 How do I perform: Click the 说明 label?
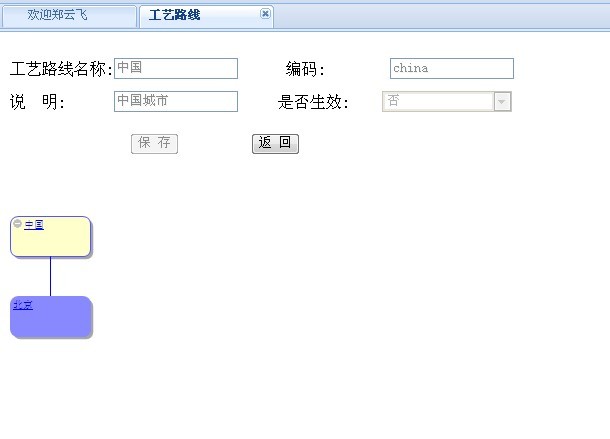[37, 102]
